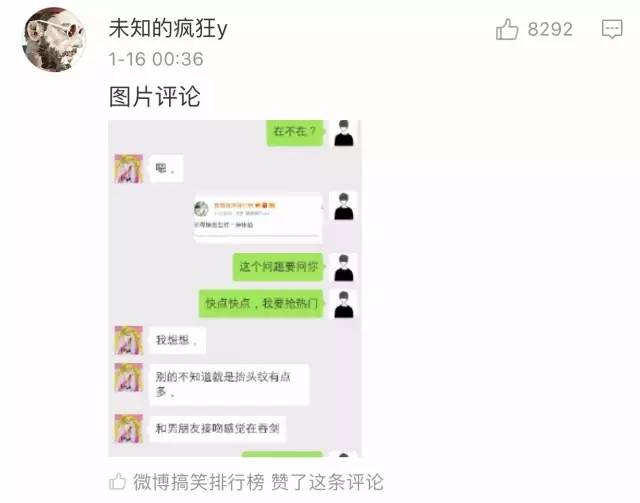The height and width of the screenshot is (503, 640).
Task: Click the username 未知的疯狂y
Action: click(168, 28)
